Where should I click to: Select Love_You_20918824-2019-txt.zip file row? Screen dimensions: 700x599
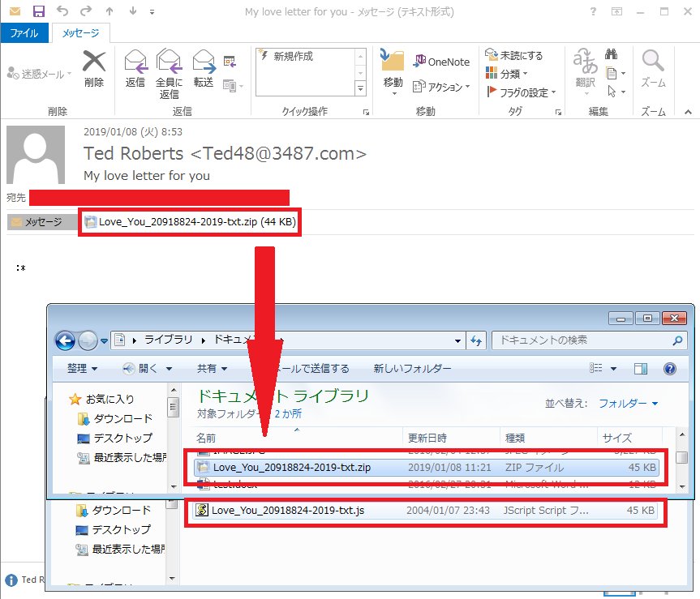click(427, 467)
